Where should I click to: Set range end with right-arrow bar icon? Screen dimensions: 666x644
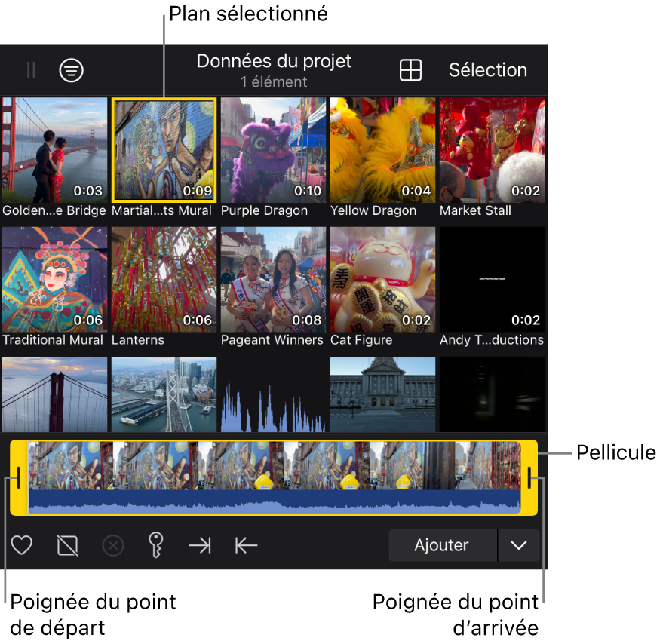point(200,545)
